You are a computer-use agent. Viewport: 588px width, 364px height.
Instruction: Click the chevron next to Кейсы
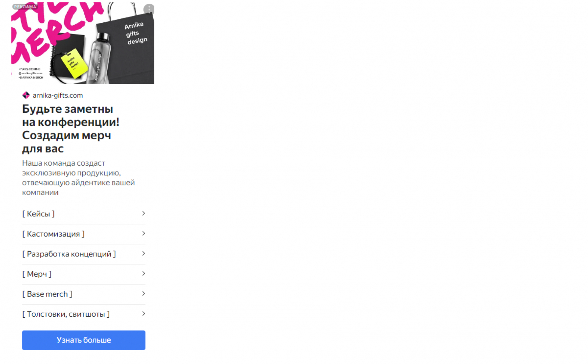(x=143, y=213)
